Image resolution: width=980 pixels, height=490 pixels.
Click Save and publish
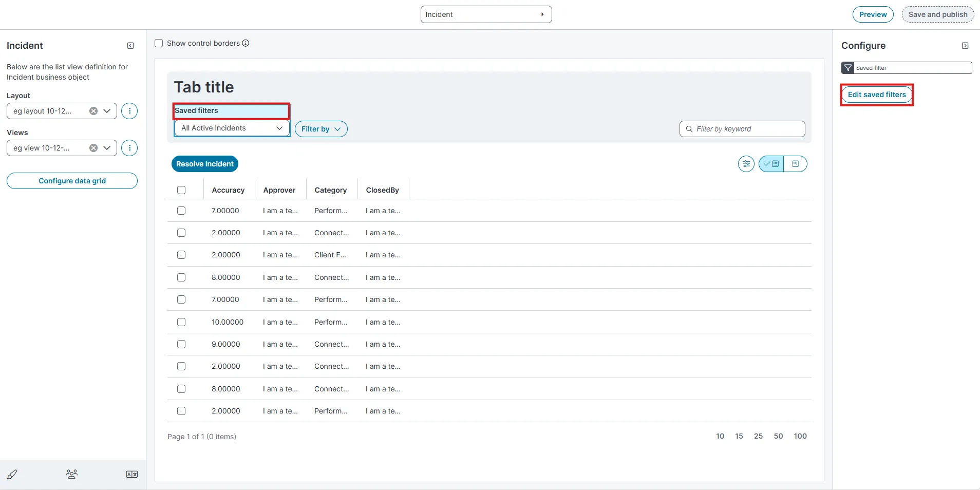pos(938,14)
